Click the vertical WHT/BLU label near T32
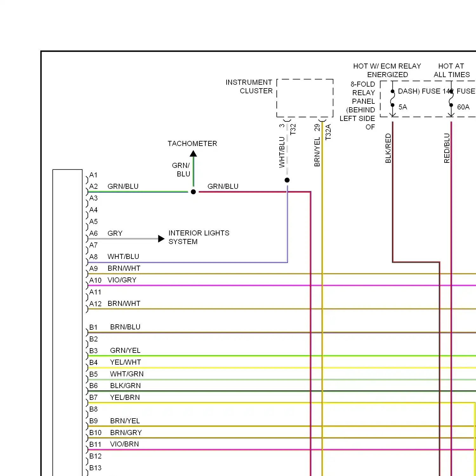This screenshot has width=476, height=476. tap(282, 152)
